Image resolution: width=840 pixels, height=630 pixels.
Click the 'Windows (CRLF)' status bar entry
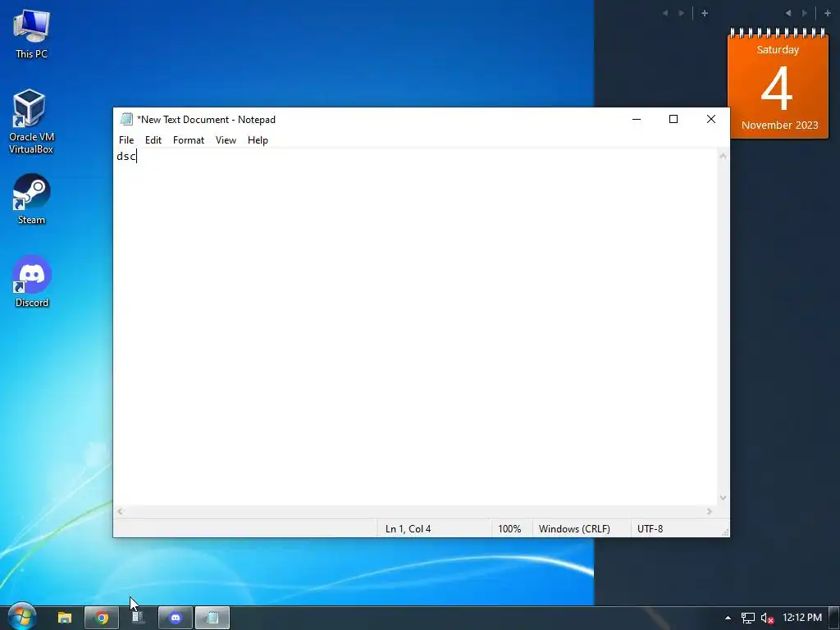574,529
